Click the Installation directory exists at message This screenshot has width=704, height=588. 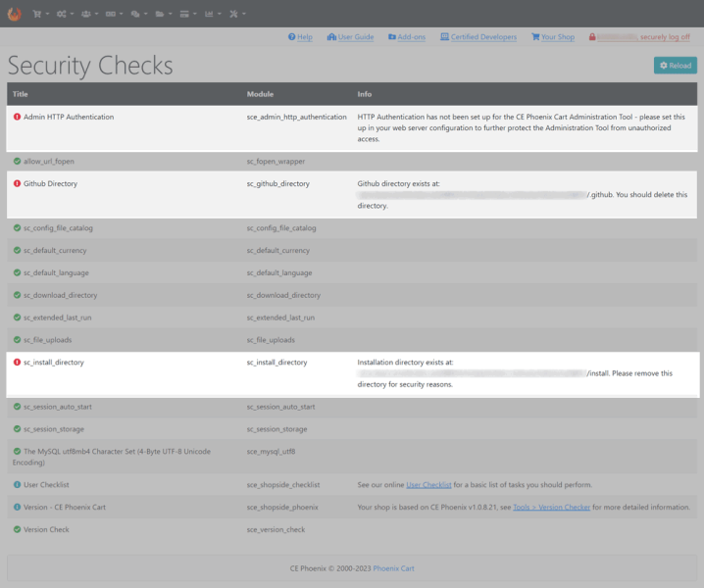click(515, 373)
